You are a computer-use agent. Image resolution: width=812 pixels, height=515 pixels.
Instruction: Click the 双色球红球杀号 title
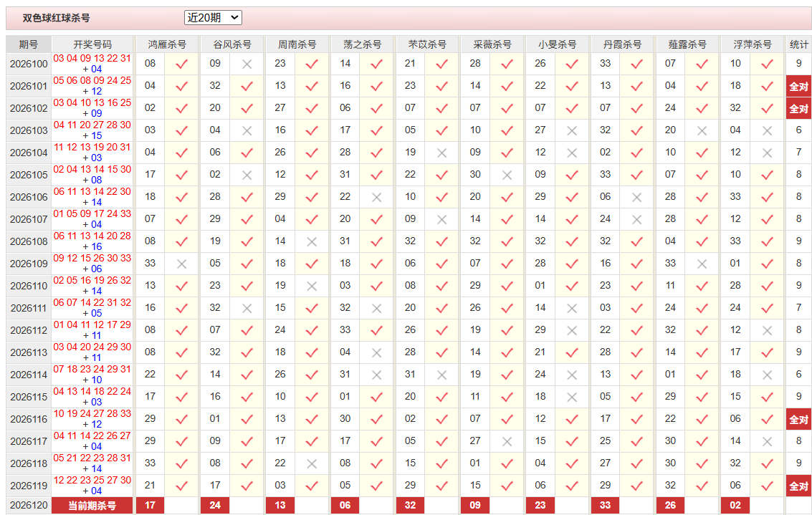[x=56, y=18]
